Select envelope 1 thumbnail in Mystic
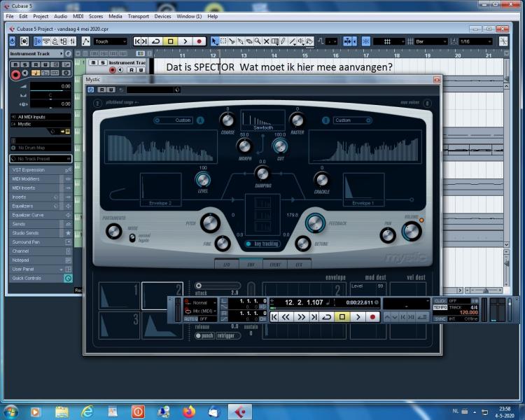 pos(119,295)
